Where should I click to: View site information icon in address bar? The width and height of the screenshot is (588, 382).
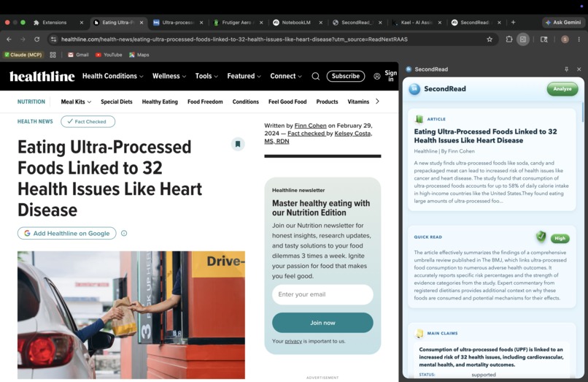(54, 39)
